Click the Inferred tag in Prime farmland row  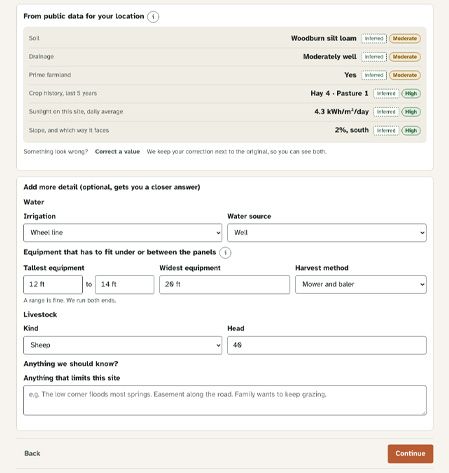click(x=374, y=75)
